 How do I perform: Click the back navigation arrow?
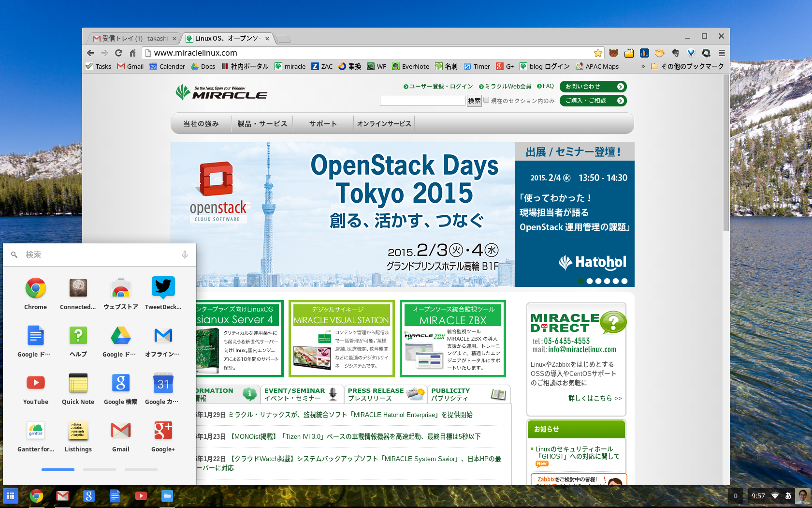pyautogui.click(x=90, y=53)
